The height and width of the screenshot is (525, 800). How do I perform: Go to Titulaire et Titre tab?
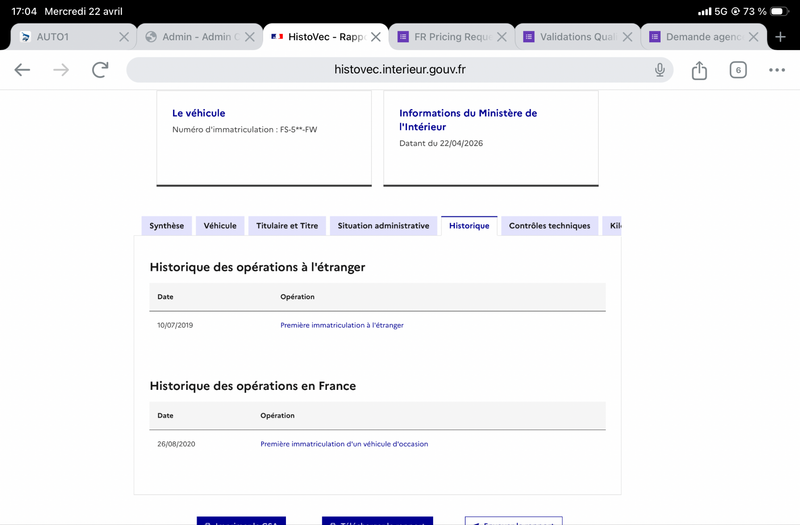pyautogui.click(x=287, y=226)
